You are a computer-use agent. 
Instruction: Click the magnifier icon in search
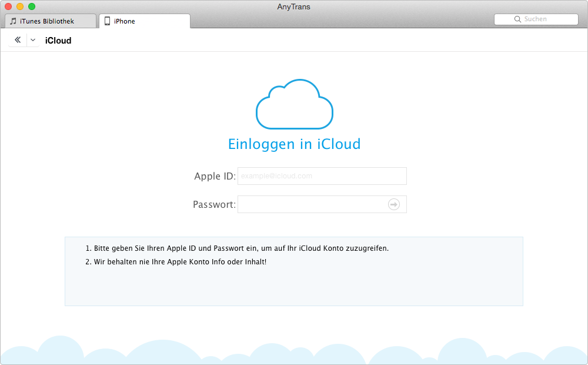click(x=517, y=19)
